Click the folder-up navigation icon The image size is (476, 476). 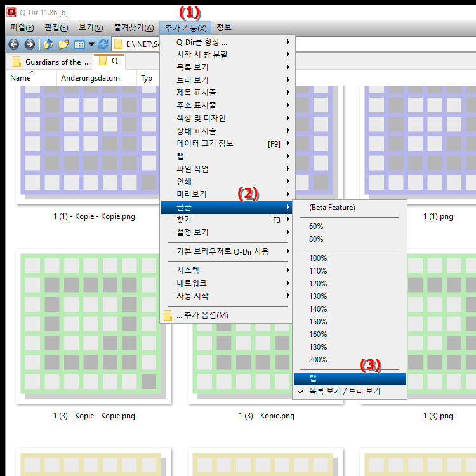click(x=48, y=44)
